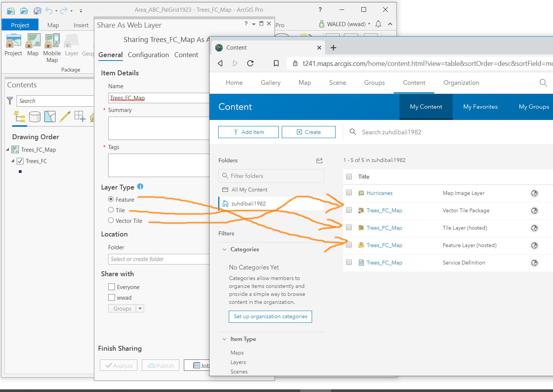Click the Save Project icon in quick access toolbar

[x=37, y=11]
